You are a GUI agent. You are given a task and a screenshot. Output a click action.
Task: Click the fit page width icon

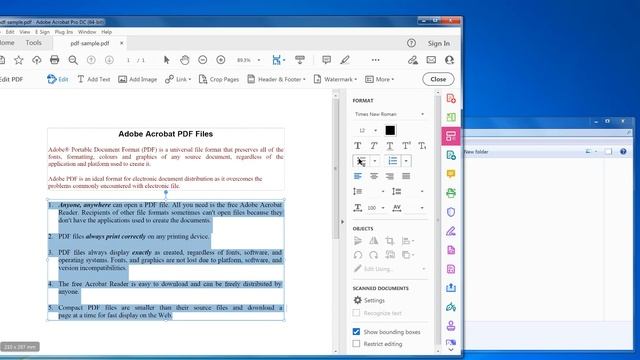click(277, 60)
